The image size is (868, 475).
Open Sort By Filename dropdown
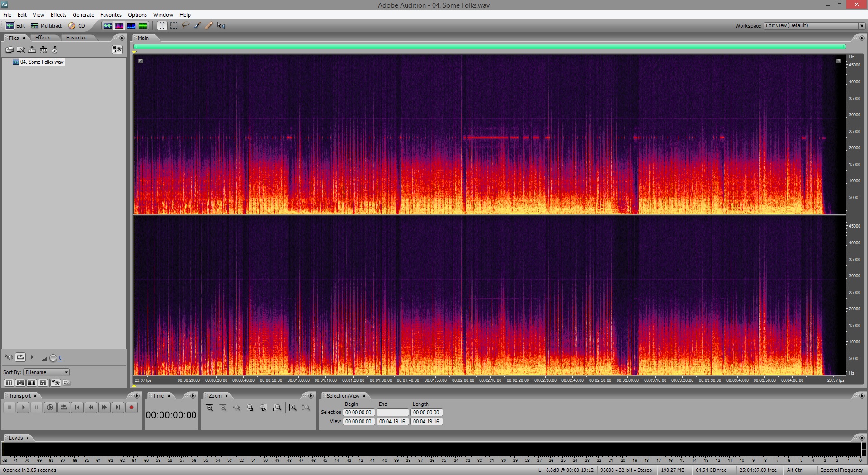coord(47,372)
